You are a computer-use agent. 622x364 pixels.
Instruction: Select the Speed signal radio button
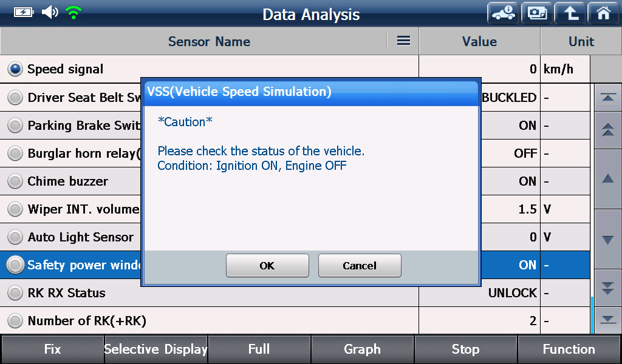(15, 69)
